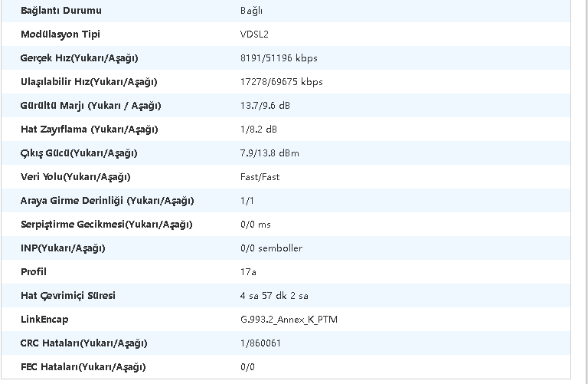Click the 'G.993.2_Annex_K_PTM' value
This screenshot has height=384, width=588.
[289, 320]
